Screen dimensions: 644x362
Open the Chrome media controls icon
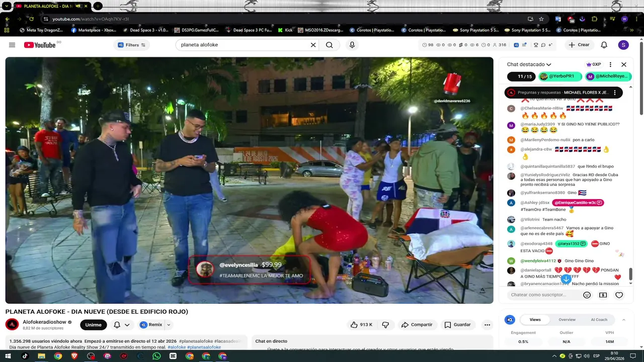612,19
